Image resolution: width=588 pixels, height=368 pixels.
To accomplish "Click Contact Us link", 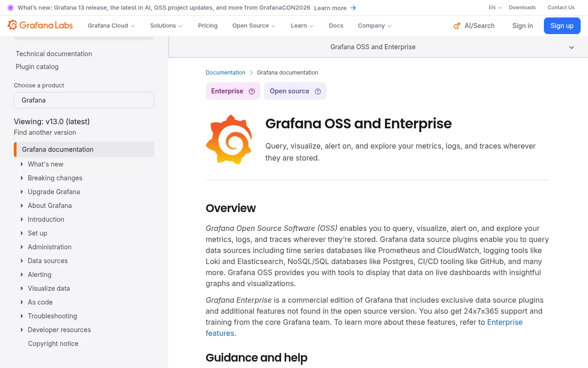I will point(561,8).
